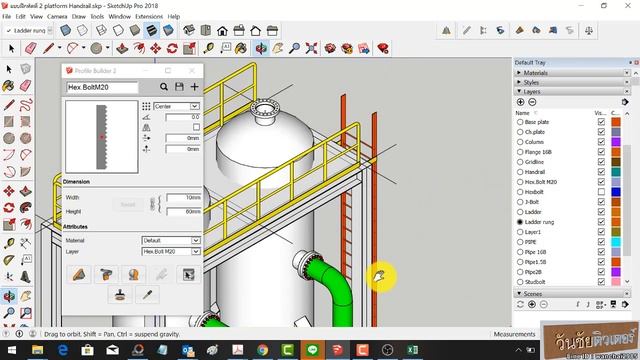Image resolution: width=640 pixels, height=360 pixels.
Task: Select the Paint Bucket tool in top toolbar
Action: coord(241,49)
